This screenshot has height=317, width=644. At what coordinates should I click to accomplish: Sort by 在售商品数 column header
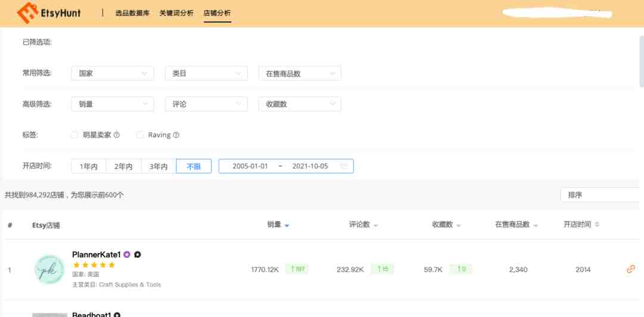point(516,224)
